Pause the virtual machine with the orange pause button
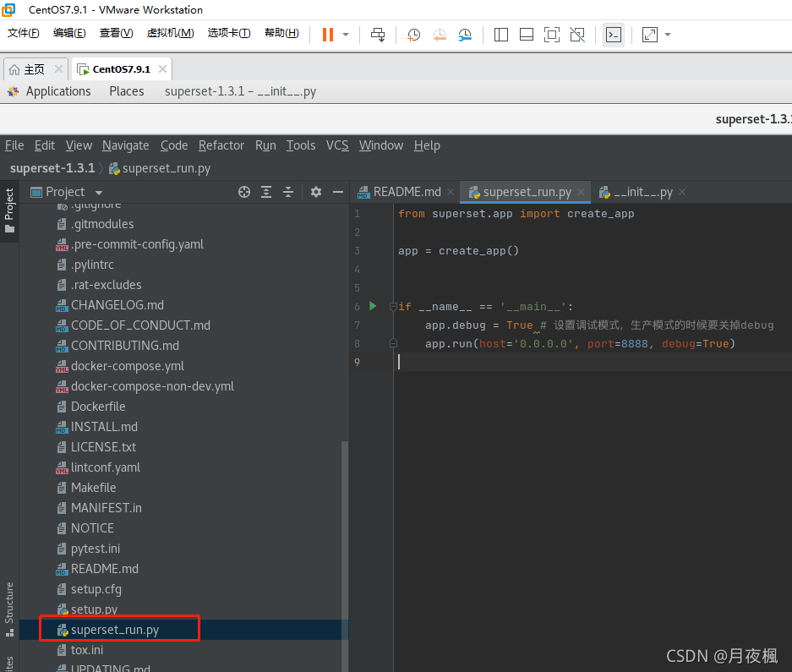Image resolution: width=792 pixels, height=672 pixels. coord(328,35)
